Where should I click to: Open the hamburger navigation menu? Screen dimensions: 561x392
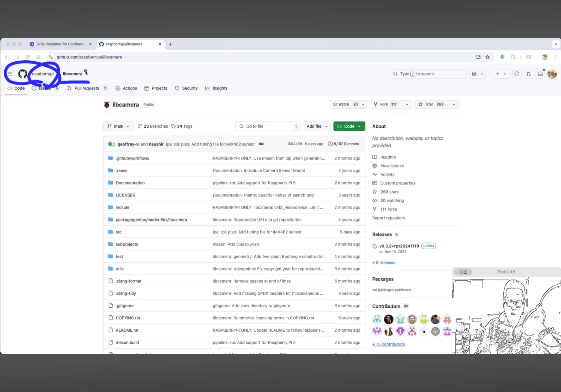(10, 74)
